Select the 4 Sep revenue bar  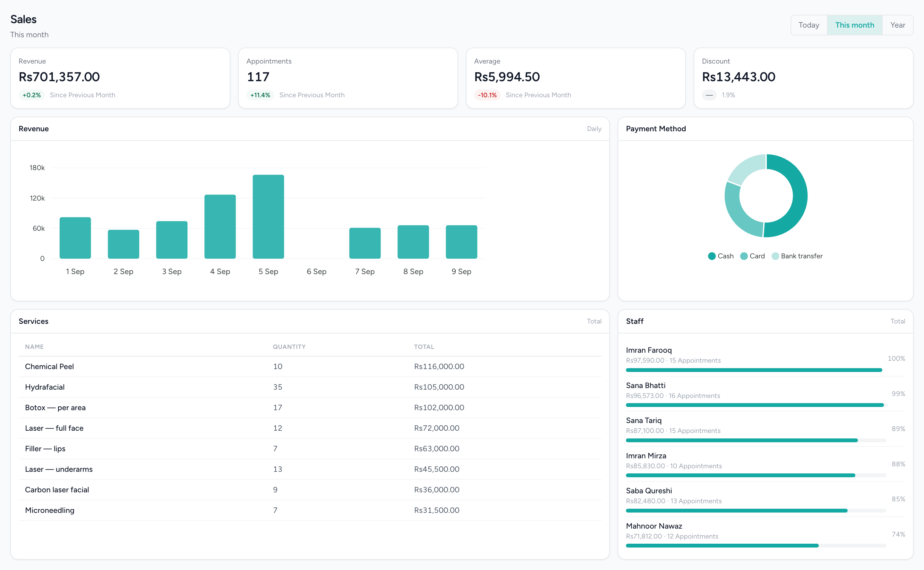point(220,227)
